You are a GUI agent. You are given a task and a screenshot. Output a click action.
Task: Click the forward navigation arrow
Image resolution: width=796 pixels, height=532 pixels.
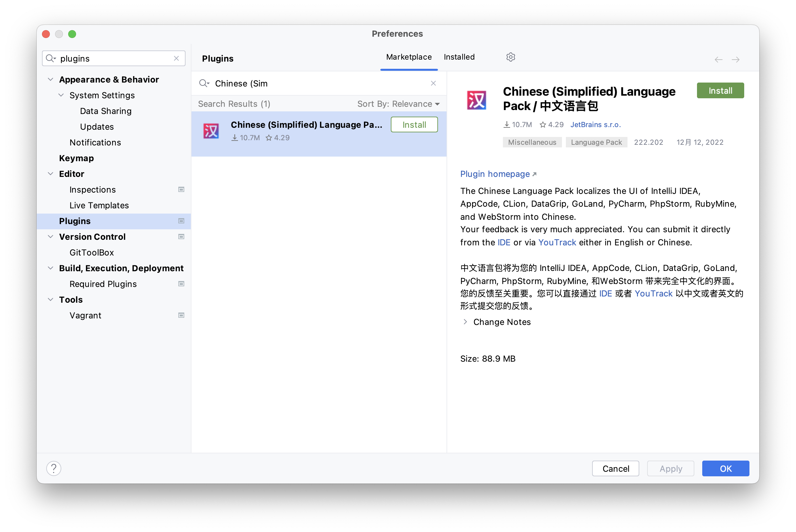[736, 59]
